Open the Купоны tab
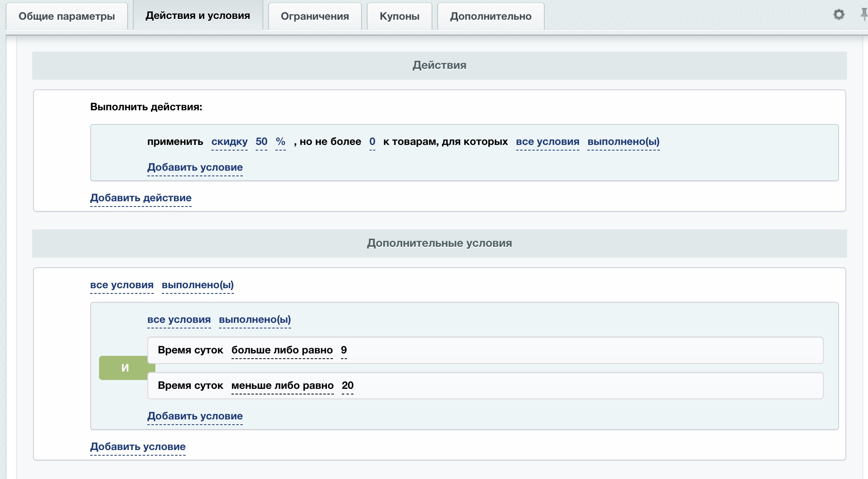The height and width of the screenshot is (479, 868). tap(399, 17)
